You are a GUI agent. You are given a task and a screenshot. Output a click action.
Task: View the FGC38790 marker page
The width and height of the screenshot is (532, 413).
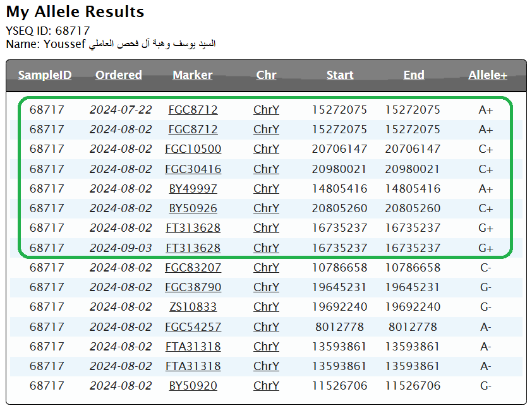pyautogui.click(x=193, y=287)
